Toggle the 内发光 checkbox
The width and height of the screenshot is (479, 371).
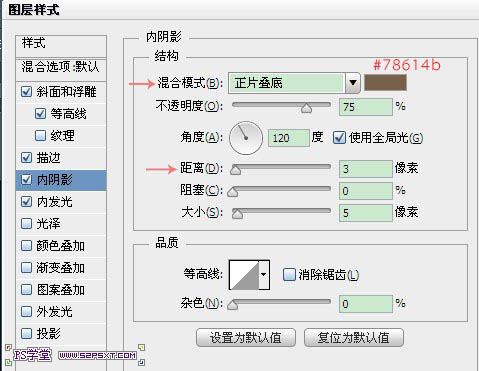26,202
